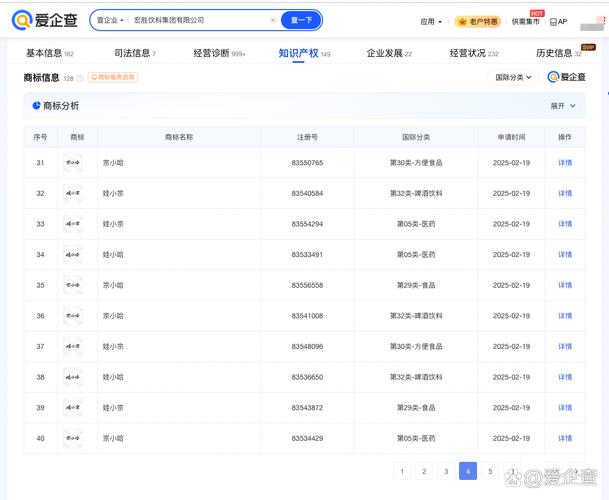The height and width of the screenshot is (500, 609).
Task: Switch to the 司法信息 tab
Action: click(135, 53)
